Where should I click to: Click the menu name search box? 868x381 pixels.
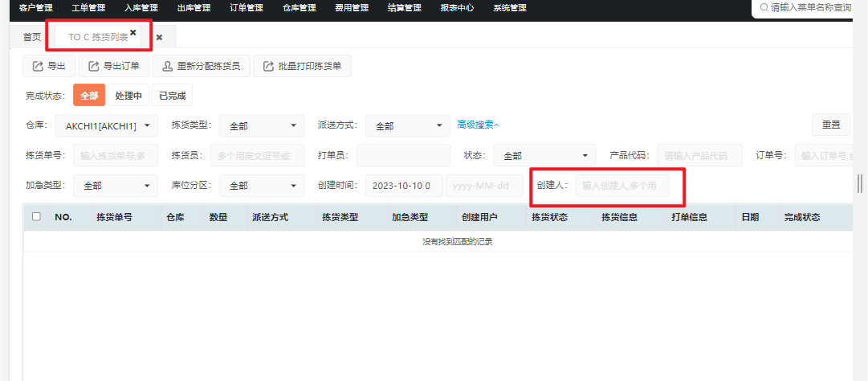click(803, 8)
